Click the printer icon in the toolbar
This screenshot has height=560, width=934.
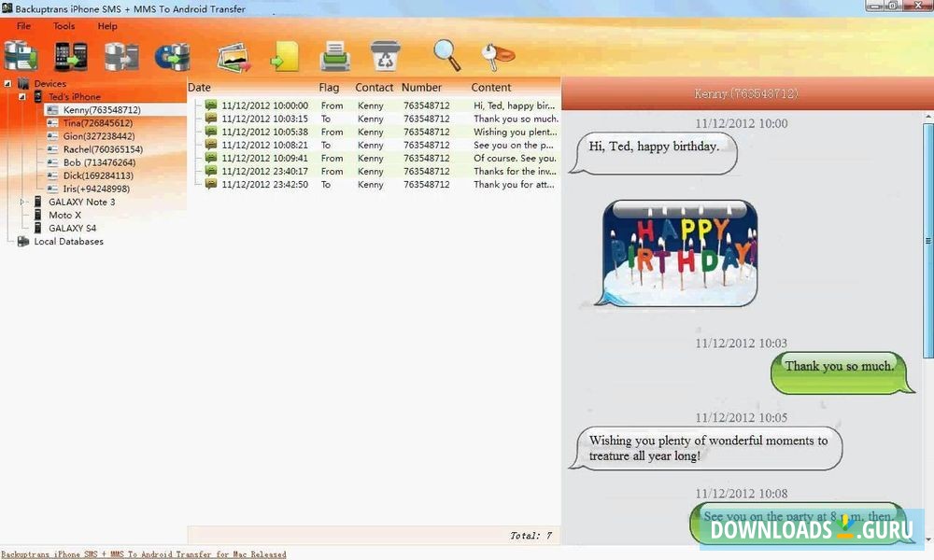(335, 57)
